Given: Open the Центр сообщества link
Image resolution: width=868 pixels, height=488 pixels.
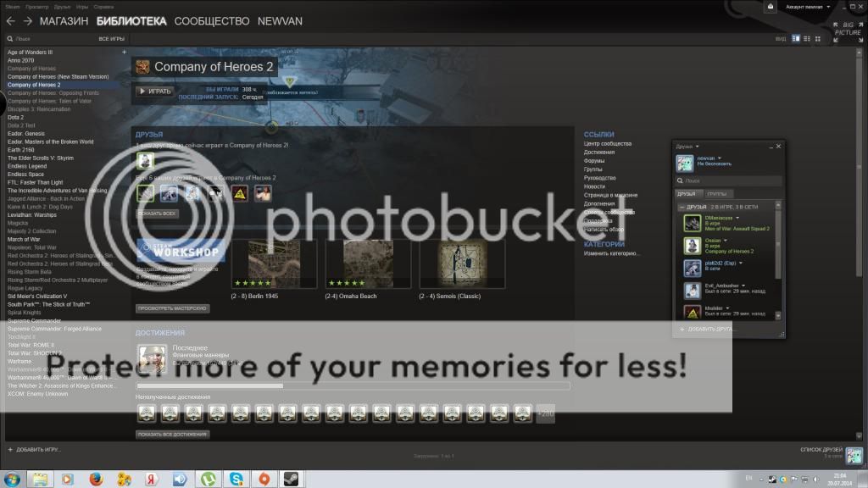Looking at the screenshot, I should 607,144.
